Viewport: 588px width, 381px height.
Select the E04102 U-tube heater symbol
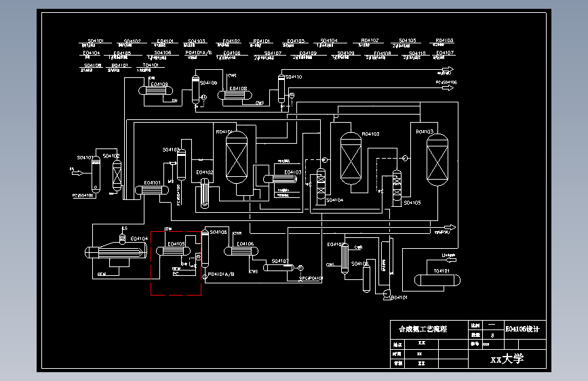pos(204,193)
